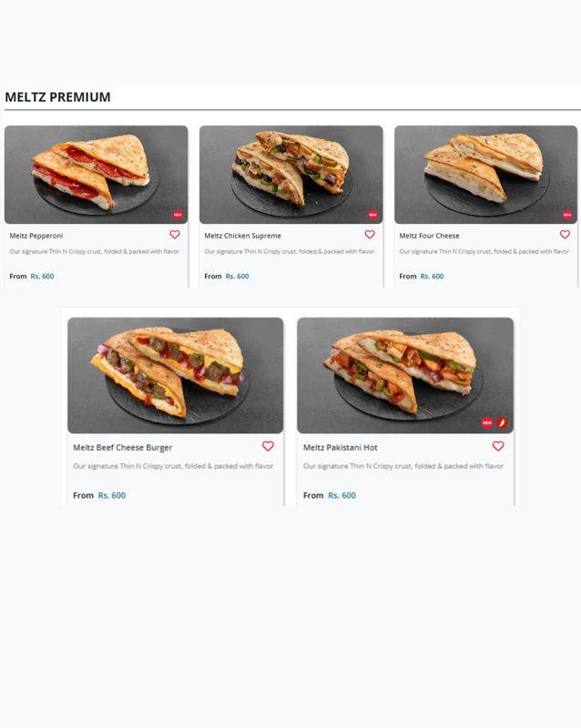The image size is (581, 728).
Task: Open the Meltz Pepperoni photo
Action: 97,175
